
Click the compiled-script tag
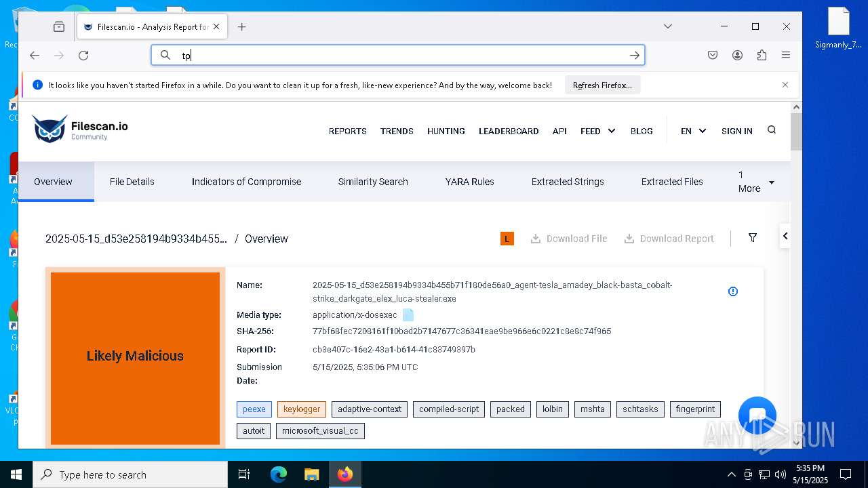(449, 409)
